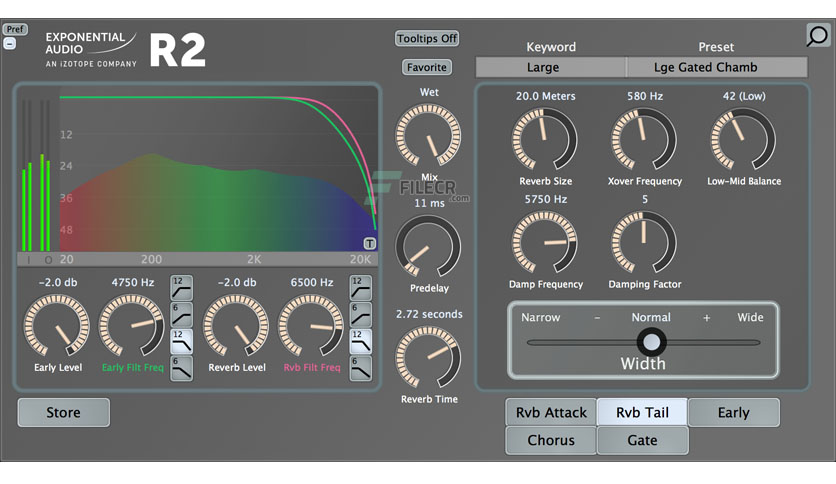
Task: Select the Early 6 dB low-pass filter
Action: pos(181,368)
